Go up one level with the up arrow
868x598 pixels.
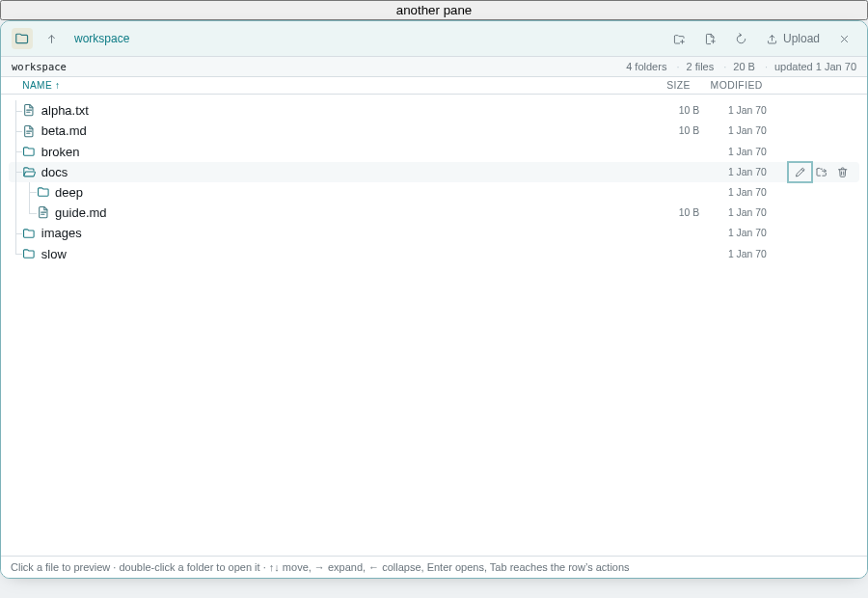tap(51, 39)
